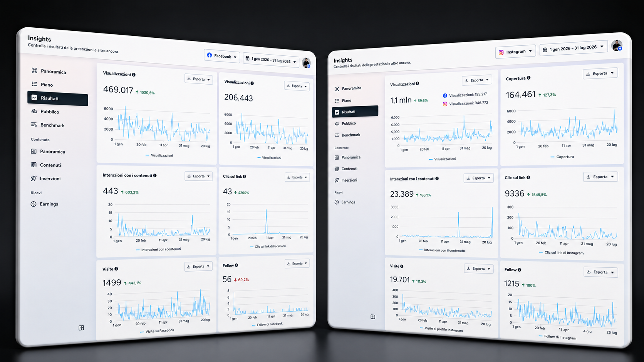The image size is (644, 362).
Task: Open date range picker in Instagram panel
Action: (574, 48)
